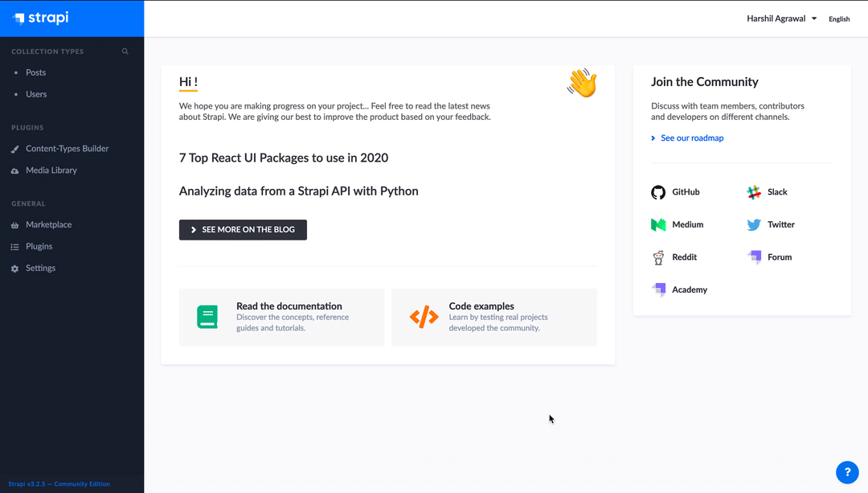This screenshot has width=868, height=493.
Task: Open the Code examples card
Action: coord(493,317)
